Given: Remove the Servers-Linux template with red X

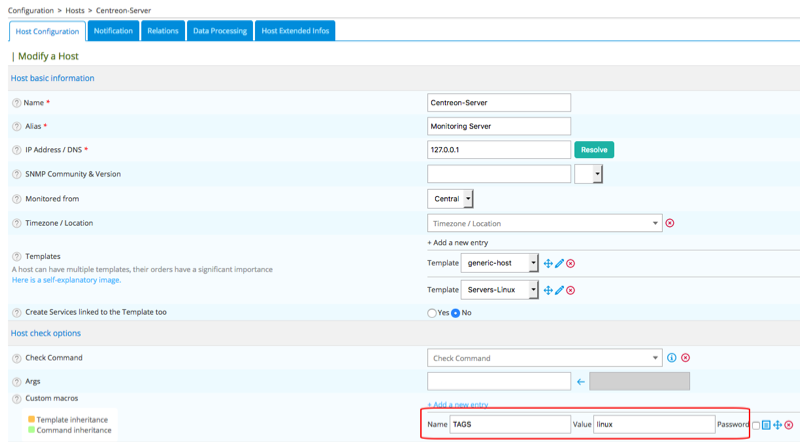Looking at the screenshot, I should (x=570, y=291).
